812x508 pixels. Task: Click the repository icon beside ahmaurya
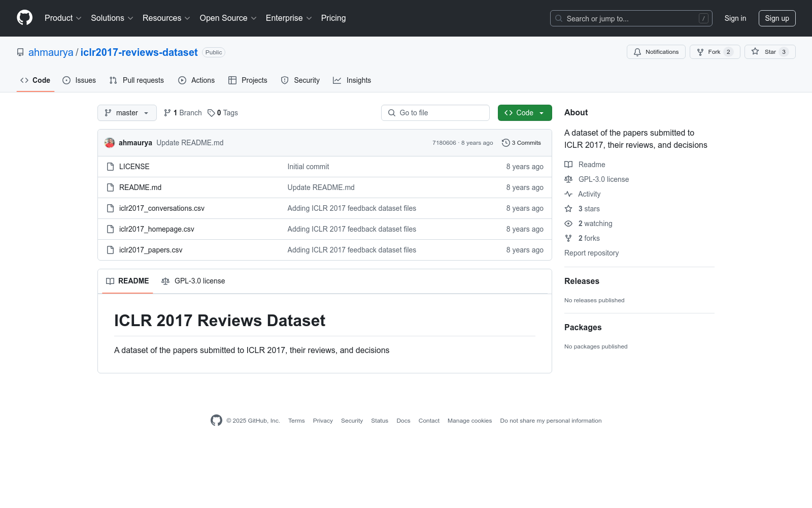tap(20, 52)
